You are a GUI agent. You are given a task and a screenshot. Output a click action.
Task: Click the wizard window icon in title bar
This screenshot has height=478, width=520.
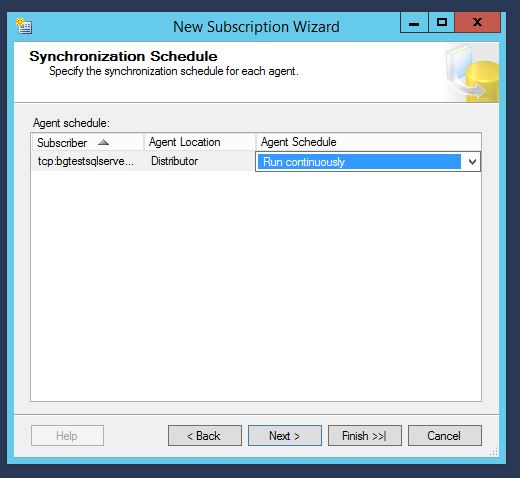[x=24, y=26]
